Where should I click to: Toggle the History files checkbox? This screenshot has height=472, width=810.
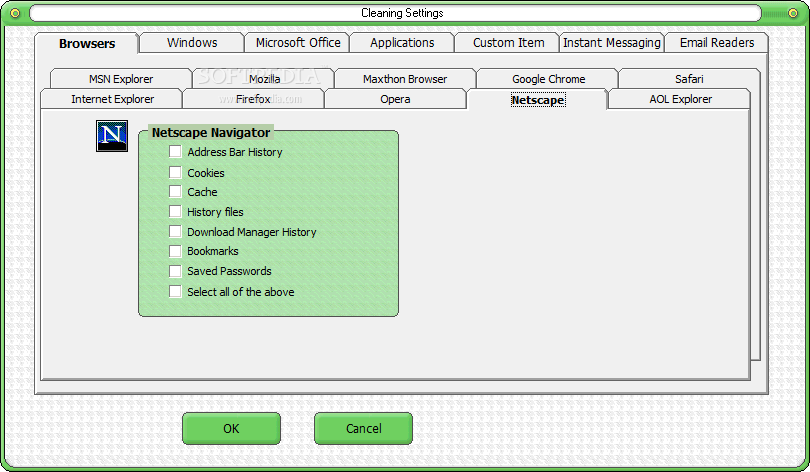[175, 211]
